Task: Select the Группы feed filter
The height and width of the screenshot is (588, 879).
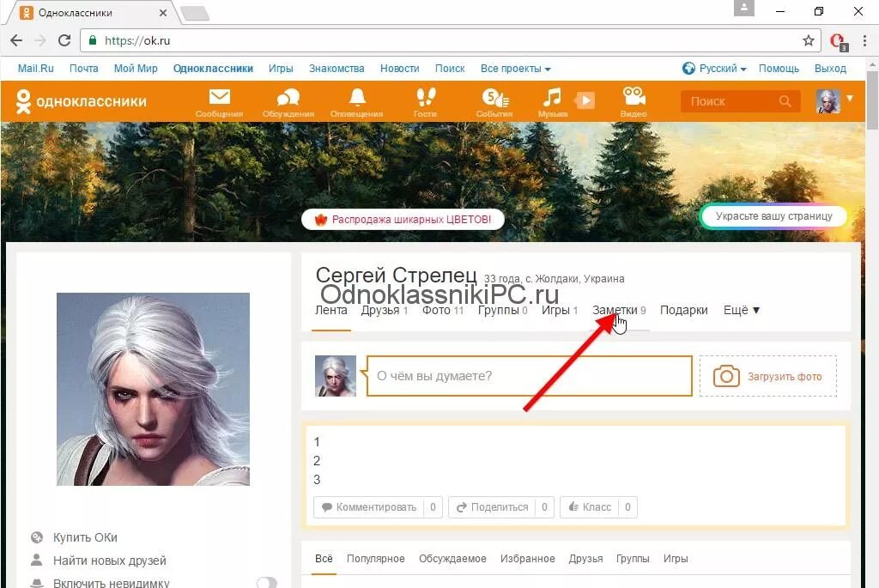Action: (x=633, y=559)
